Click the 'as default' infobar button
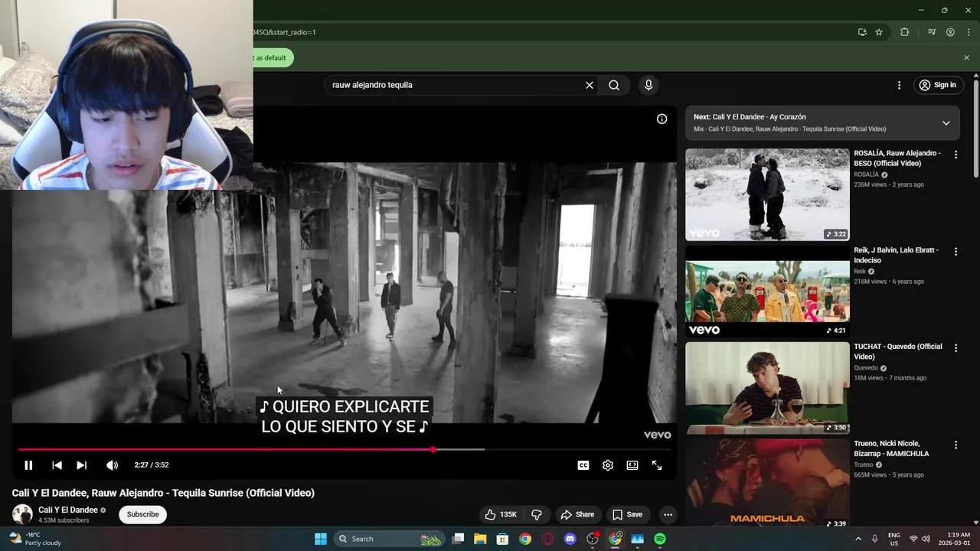This screenshot has height=551, width=980. [273, 58]
